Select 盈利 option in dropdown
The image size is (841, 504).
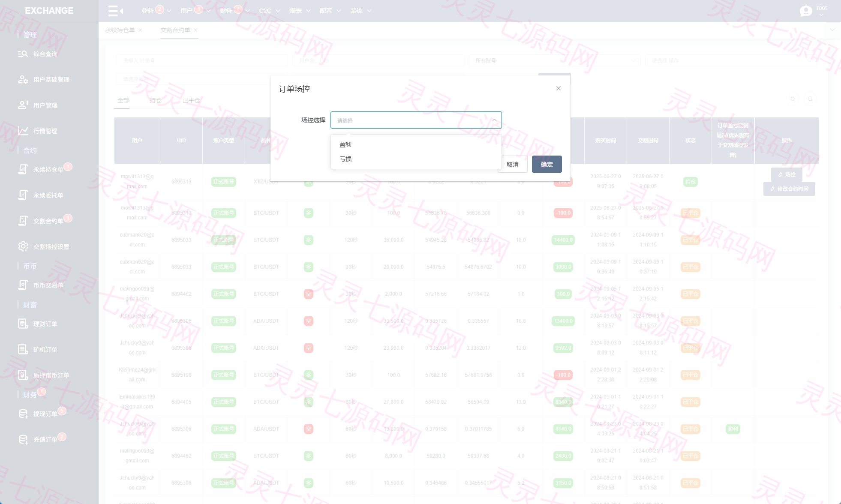(x=416, y=144)
